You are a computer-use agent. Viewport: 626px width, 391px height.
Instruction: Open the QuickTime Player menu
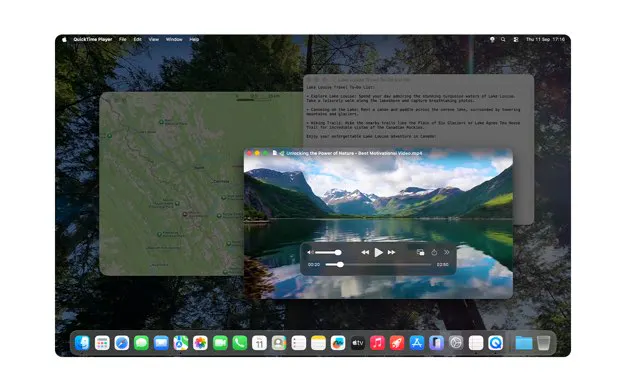[93, 40]
